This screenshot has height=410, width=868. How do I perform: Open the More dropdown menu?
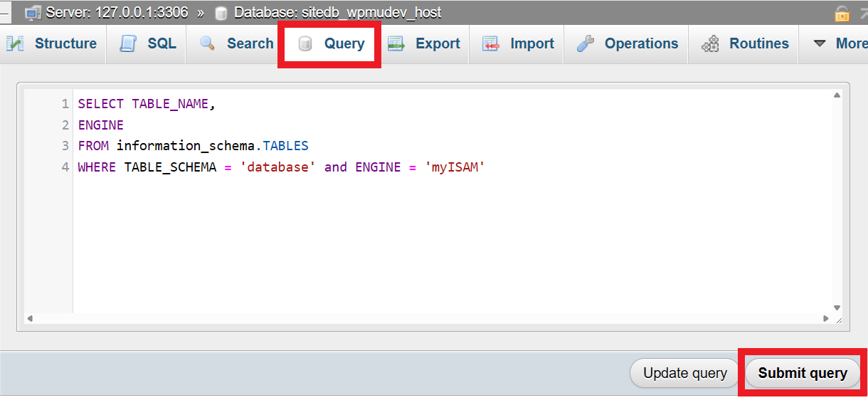pyautogui.click(x=846, y=43)
